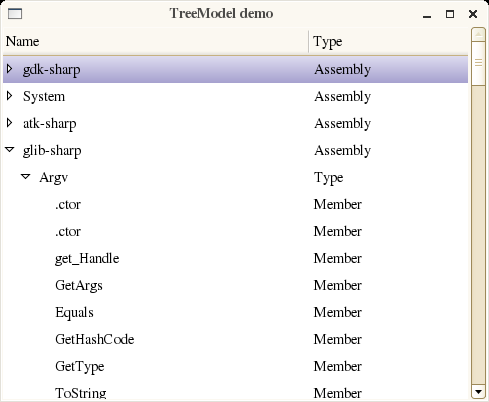Click the Type column header
Viewport: 489px width, 402px height.
388,41
